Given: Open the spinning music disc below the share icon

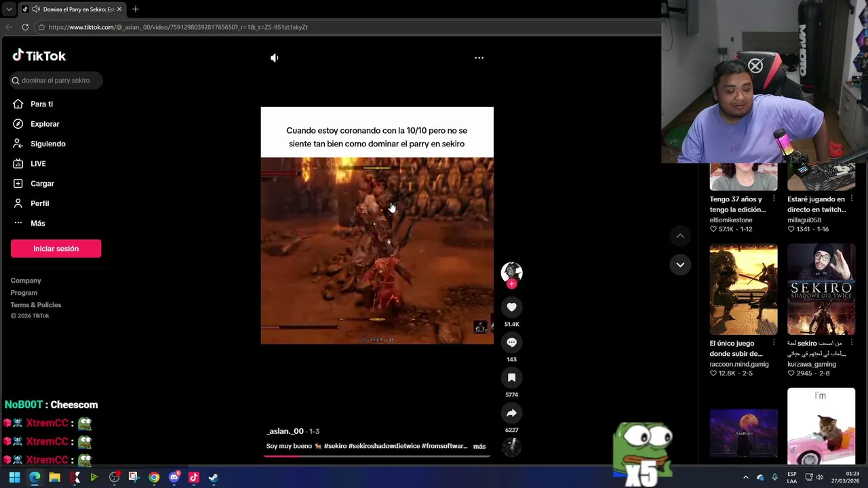Looking at the screenshot, I should (511, 446).
